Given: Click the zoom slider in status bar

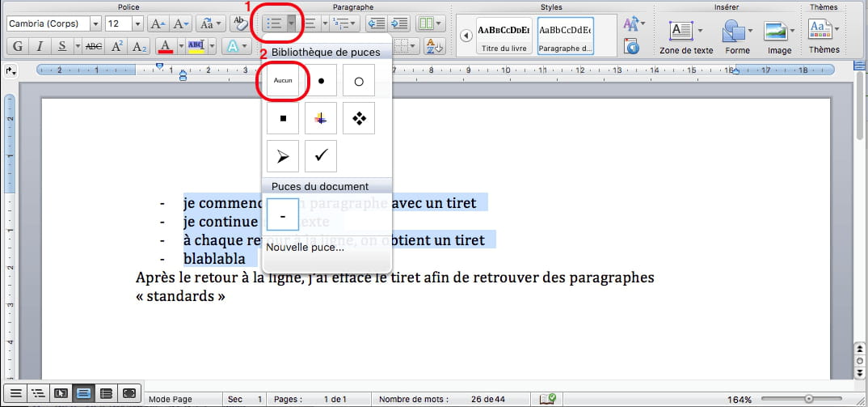Looking at the screenshot, I should pyautogui.click(x=808, y=399).
